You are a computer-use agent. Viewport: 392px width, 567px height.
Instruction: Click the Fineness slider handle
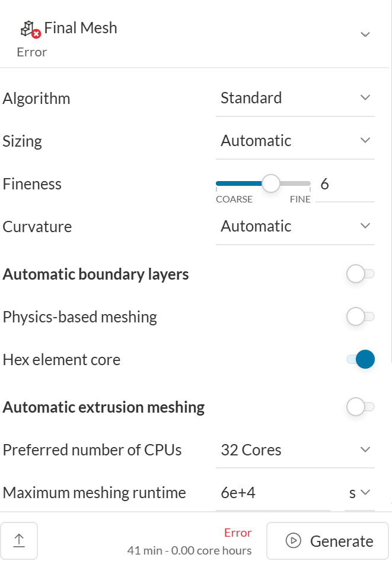[x=270, y=183]
